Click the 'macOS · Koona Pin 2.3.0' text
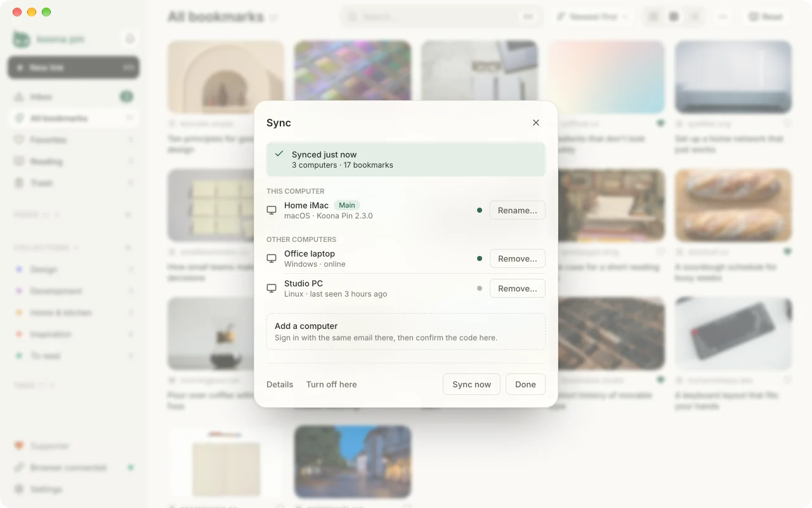The height and width of the screenshot is (508, 812). [x=329, y=216]
